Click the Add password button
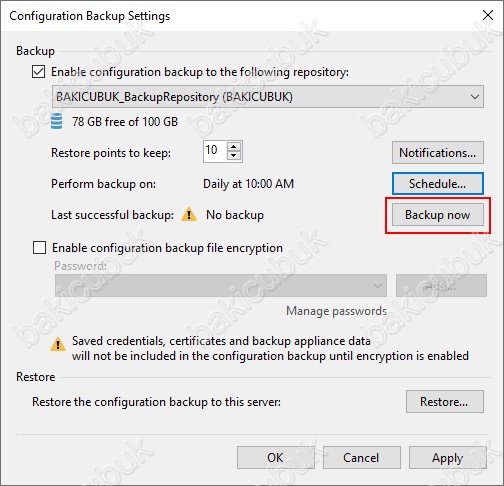 click(441, 285)
